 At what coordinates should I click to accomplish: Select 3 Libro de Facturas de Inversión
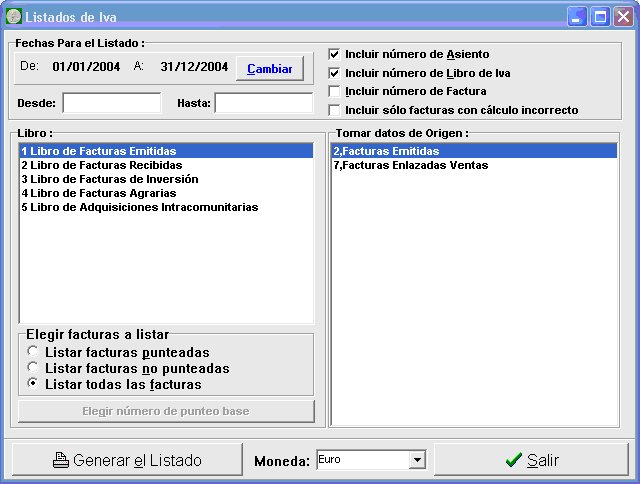(x=109, y=179)
